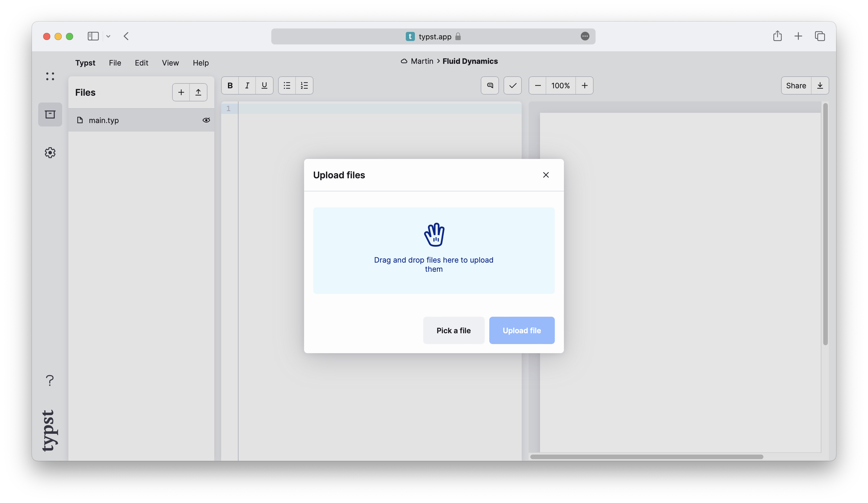Image resolution: width=868 pixels, height=503 pixels.
Task: Open the help question mark icon
Action: [x=50, y=381]
